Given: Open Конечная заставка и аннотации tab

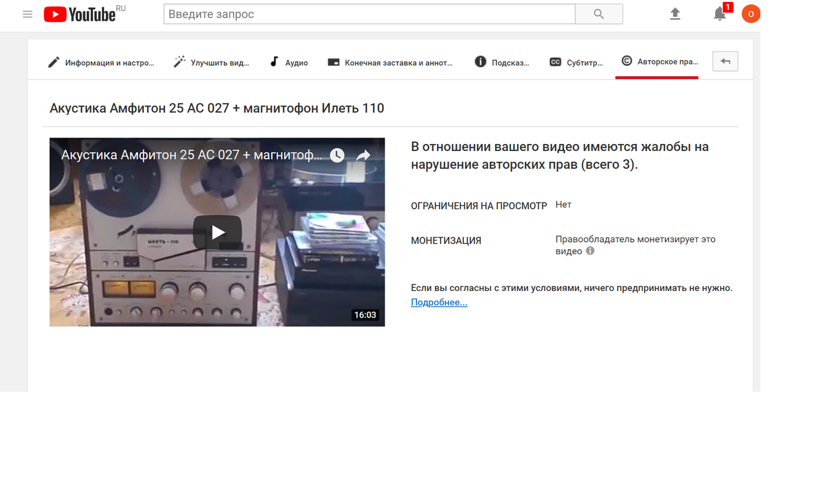Looking at the screenshot, I should click(390, 63).
